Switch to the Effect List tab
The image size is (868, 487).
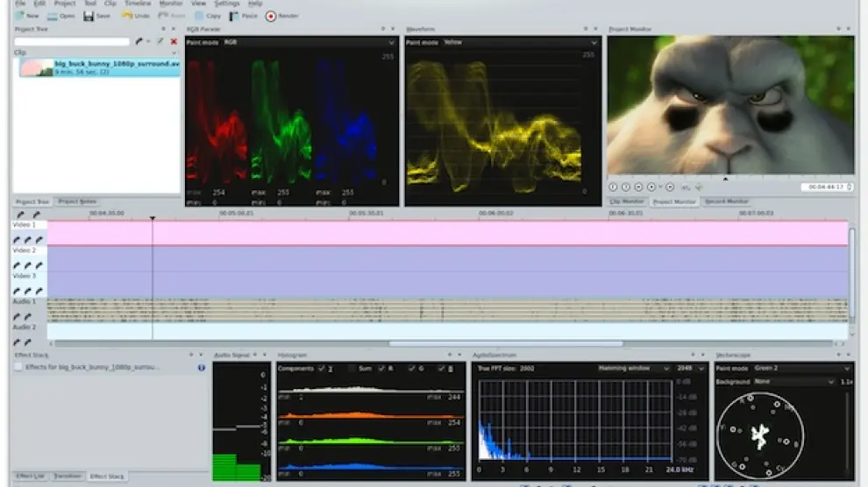pos(30,476)
